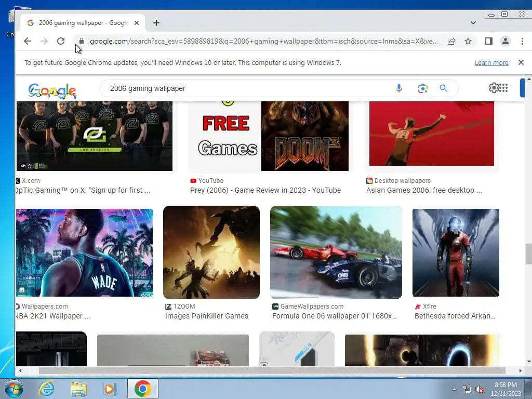Go to Google home via logo
Screen dimensions: 532x399
(x=52, y=91)
